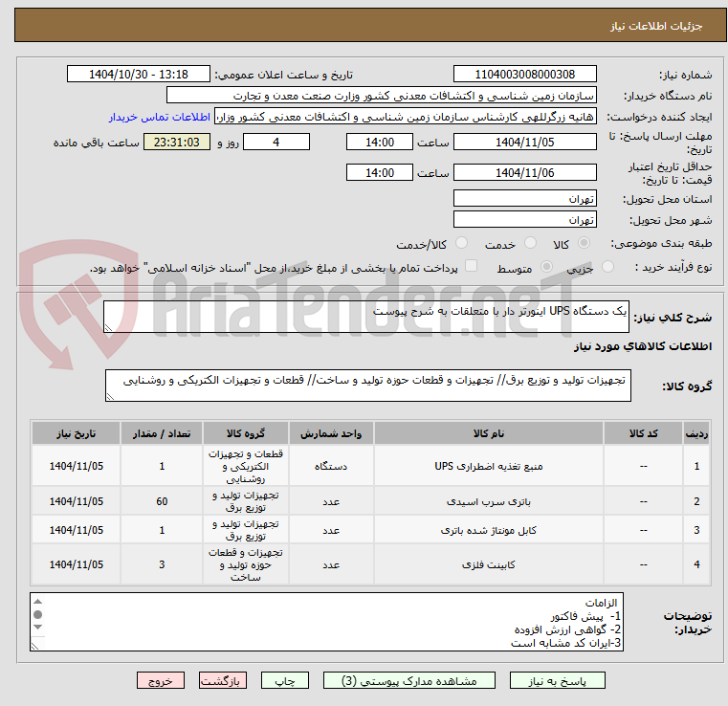Click the buyer notes text area
The image size is (728, 706).
tap(326, 622)
